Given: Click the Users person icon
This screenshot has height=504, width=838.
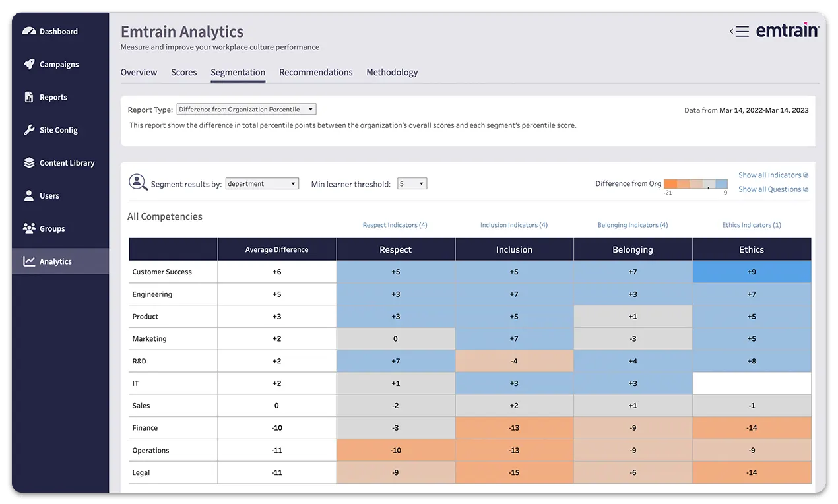Looking at the screenshot, I should [29, 196].
